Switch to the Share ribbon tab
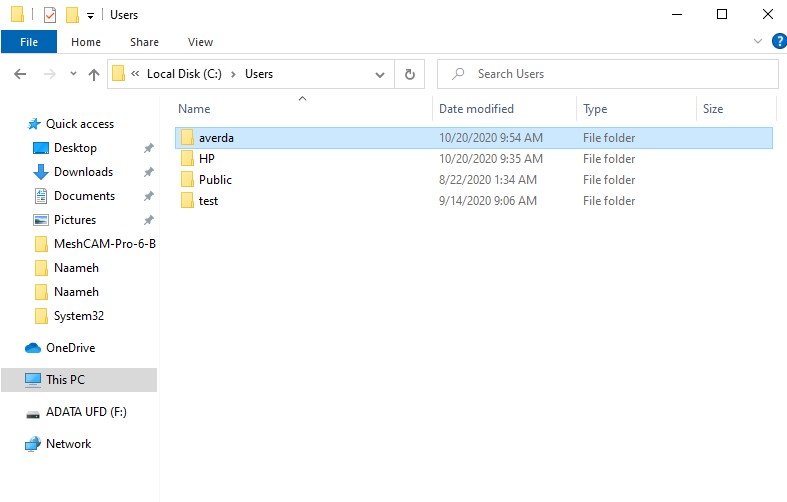This screenshot has height=502, width=787. [x=144, y=42]
